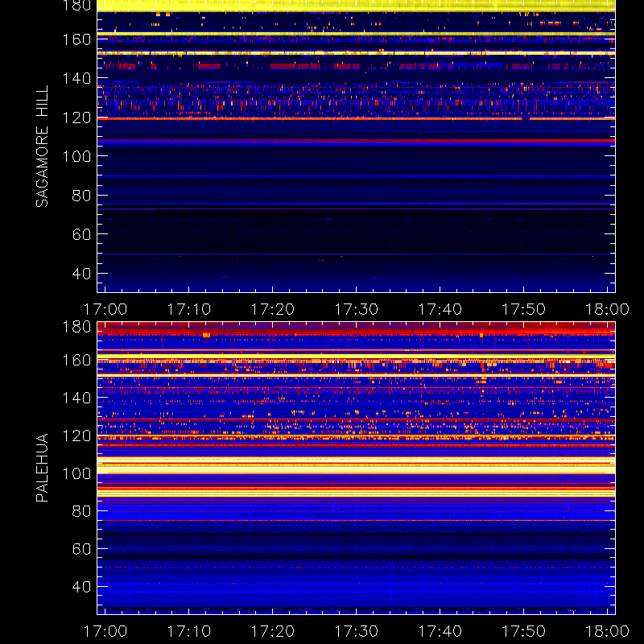This screenshot has height=644, width=644.
Task: Select the 160 tick label on Palehua axis
Action: pyautogui.click(x=76, y=360)
